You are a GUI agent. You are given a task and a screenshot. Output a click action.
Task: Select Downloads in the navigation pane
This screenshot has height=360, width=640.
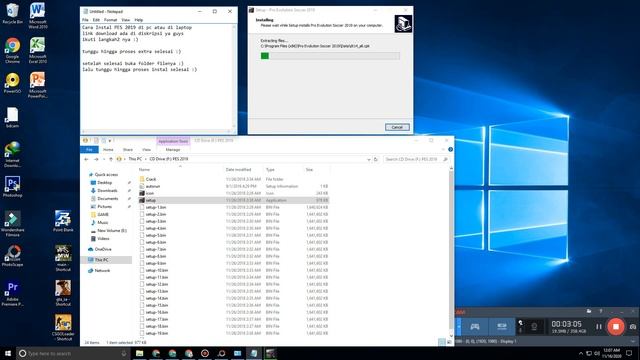click(107, 191)
